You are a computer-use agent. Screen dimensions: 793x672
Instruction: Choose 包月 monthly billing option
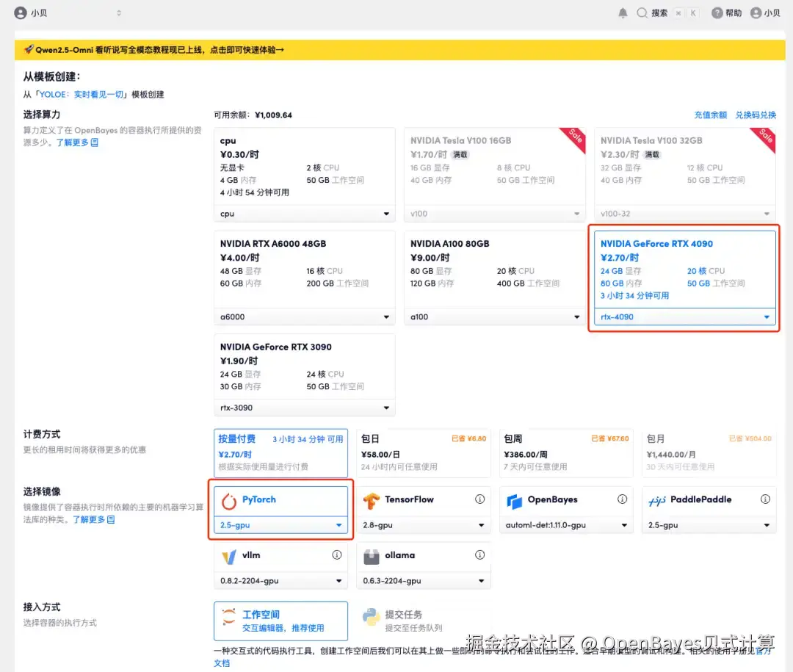709,453
